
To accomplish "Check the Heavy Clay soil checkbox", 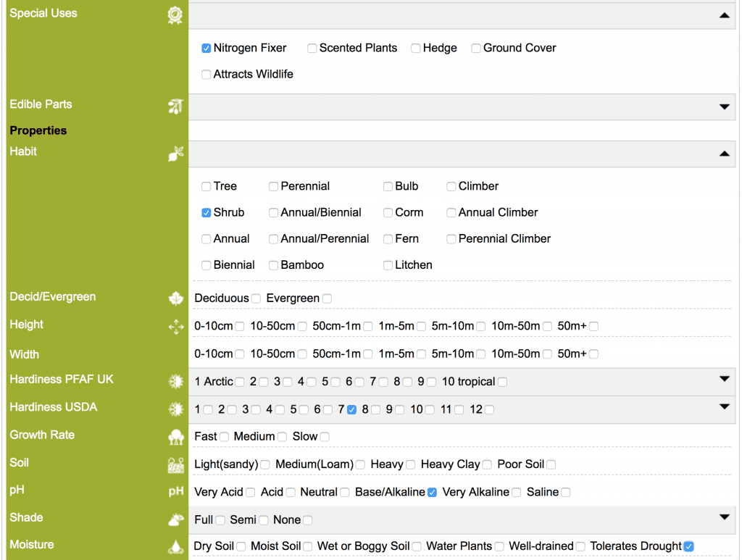I will [x=487, y=464].
